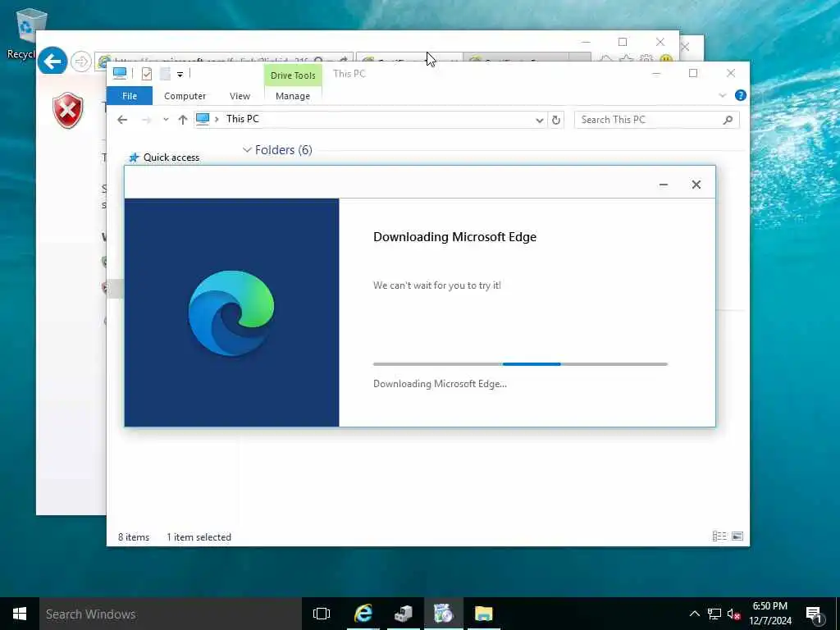Open Task View from the taskbar

tap(322, 614)
